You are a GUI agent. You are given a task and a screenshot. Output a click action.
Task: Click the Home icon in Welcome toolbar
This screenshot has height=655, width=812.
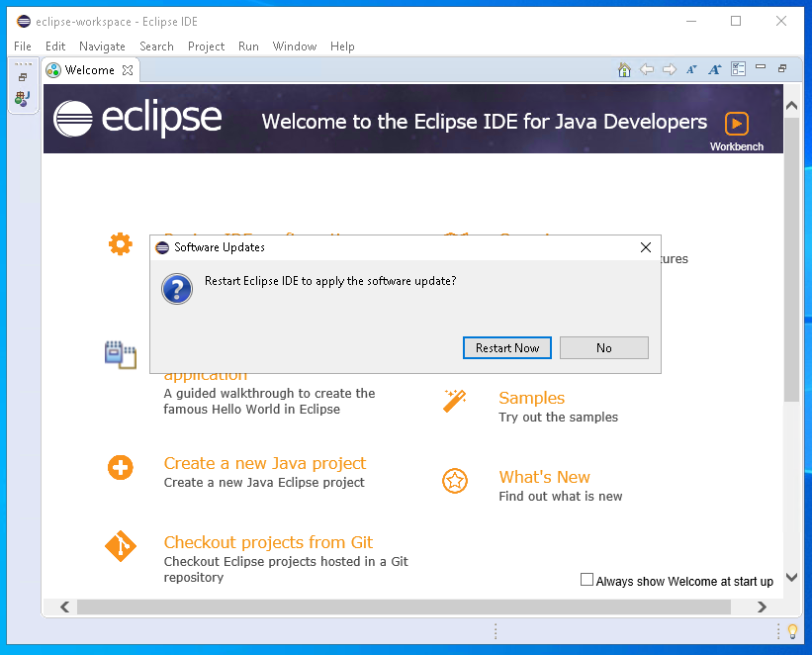[x=624, y=69]
